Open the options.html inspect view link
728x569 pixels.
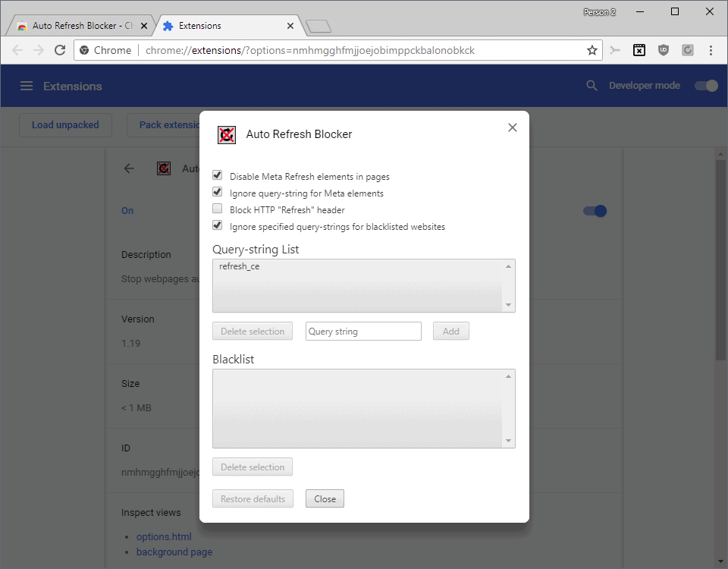(164, 536)
